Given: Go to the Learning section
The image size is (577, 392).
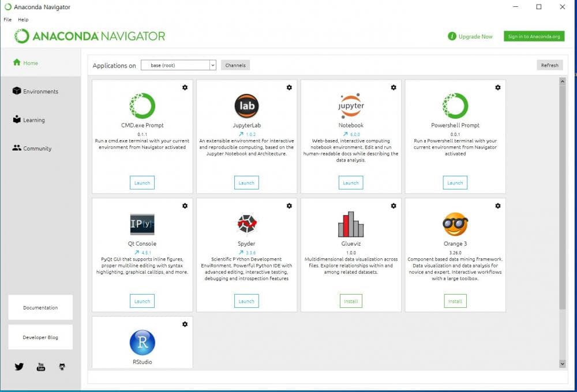Looking at the screenshot, I should (33, 120).
